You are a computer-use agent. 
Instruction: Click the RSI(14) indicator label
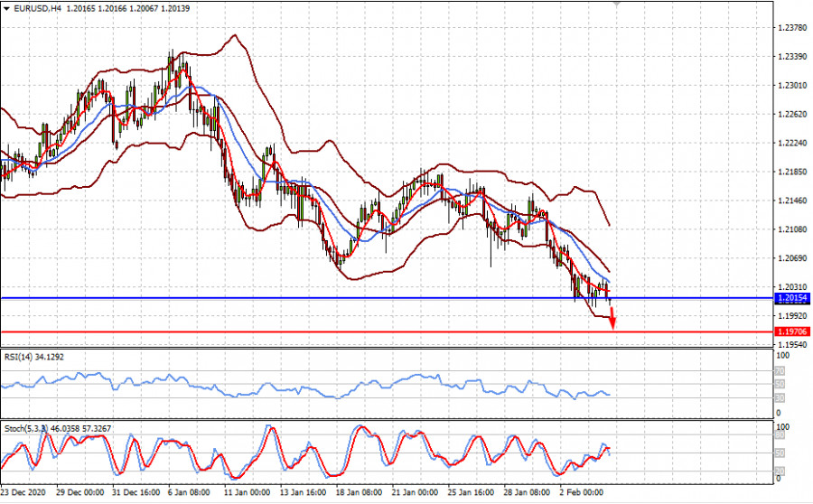pos(20,355)
